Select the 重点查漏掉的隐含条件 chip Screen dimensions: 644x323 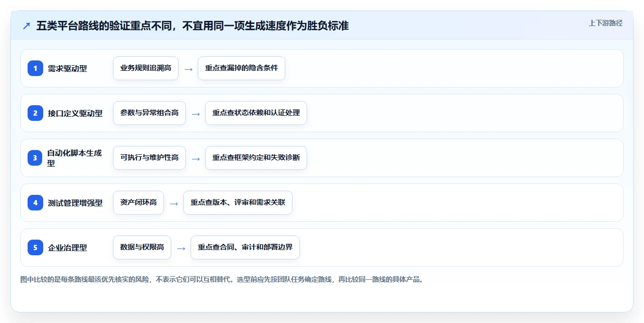click(x=242, y=68)
